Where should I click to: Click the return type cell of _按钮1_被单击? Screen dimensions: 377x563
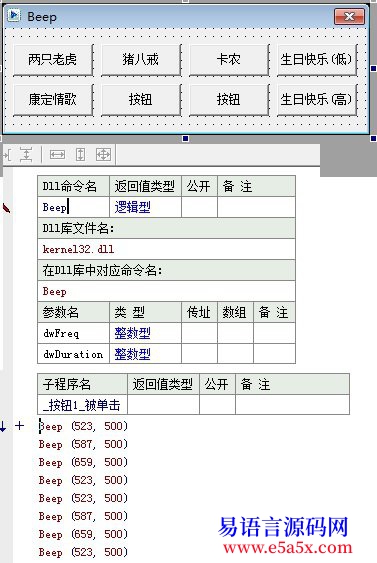coord(163,405)
